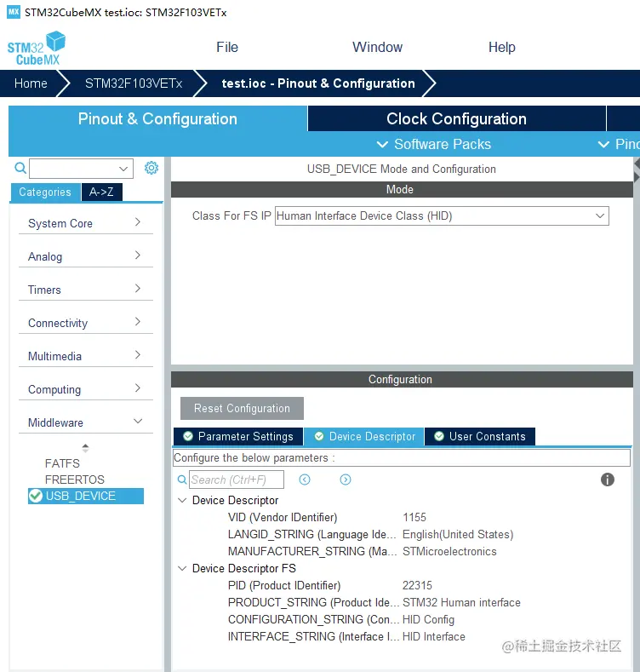Open the User Constants tab

point(480,436)
